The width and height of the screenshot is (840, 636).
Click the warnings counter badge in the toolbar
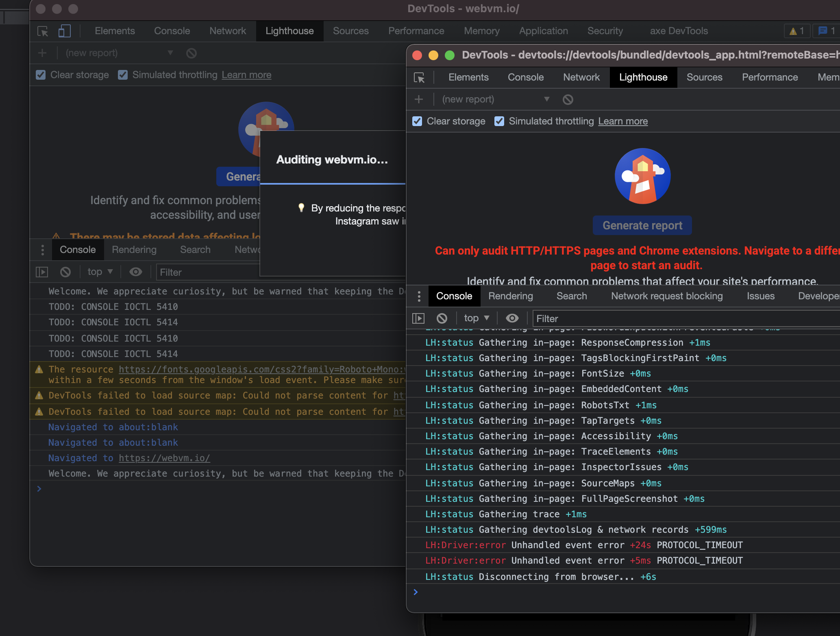(796, 30)
